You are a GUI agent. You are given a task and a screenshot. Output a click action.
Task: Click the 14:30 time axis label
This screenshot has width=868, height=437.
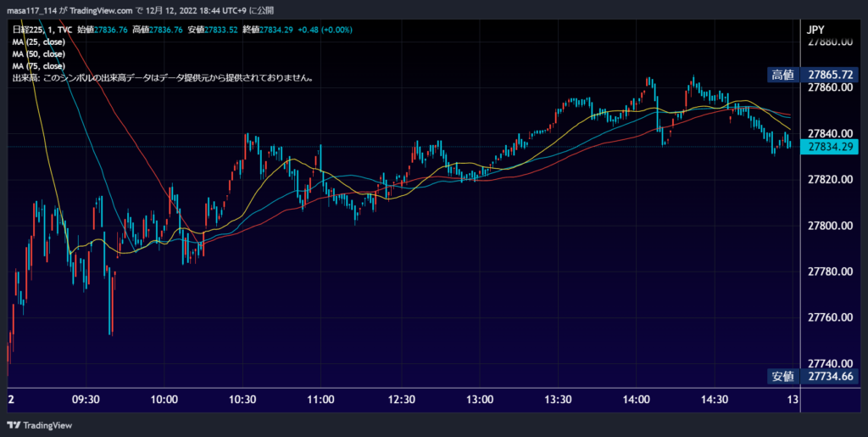pyautogui.click(x=715, y=400)
